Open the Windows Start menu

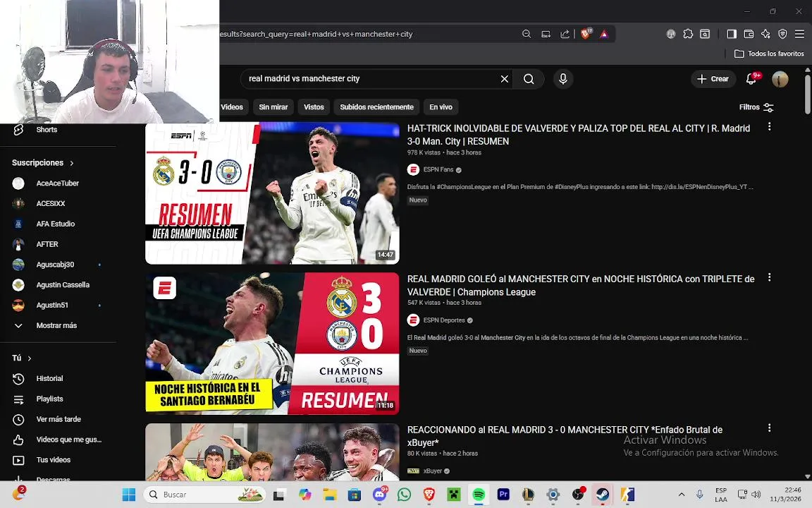129,495
